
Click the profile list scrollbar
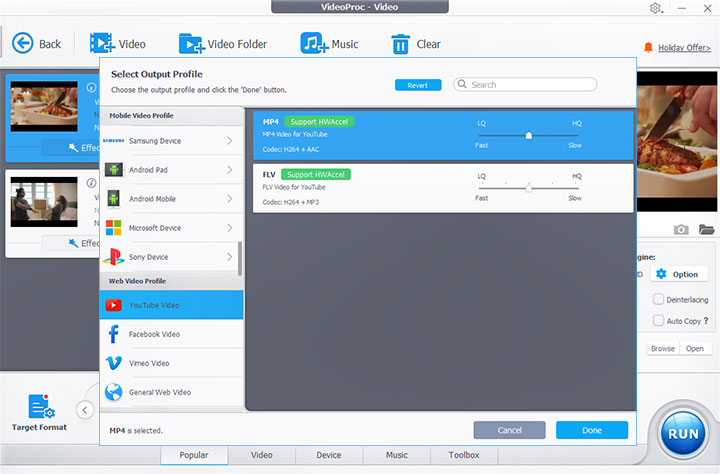(x=240, y=259)
